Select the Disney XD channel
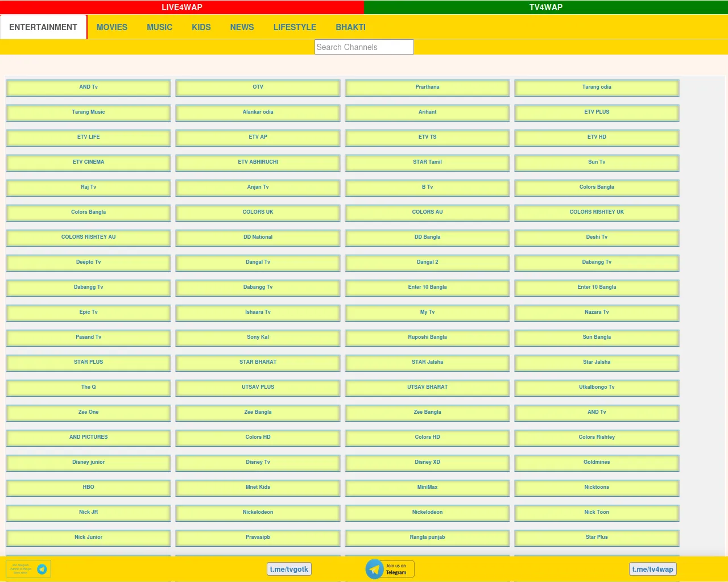The image size is (728, 582). 428,463
